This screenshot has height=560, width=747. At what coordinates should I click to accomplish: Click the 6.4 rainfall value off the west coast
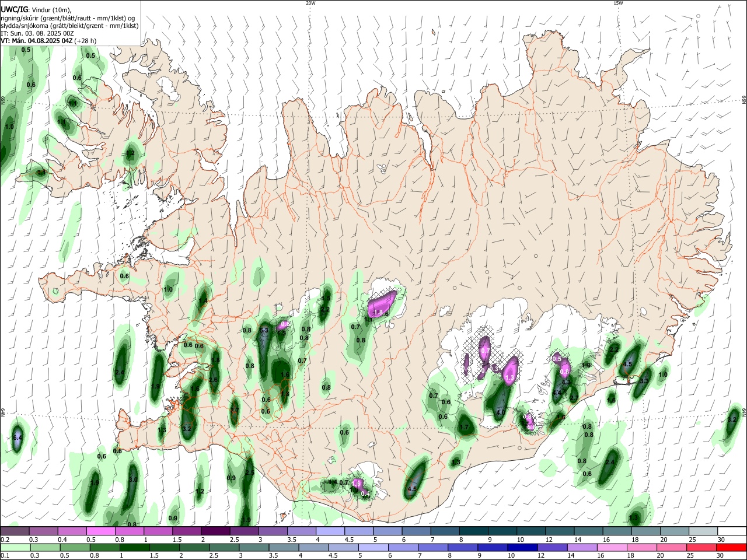(18, 437)
